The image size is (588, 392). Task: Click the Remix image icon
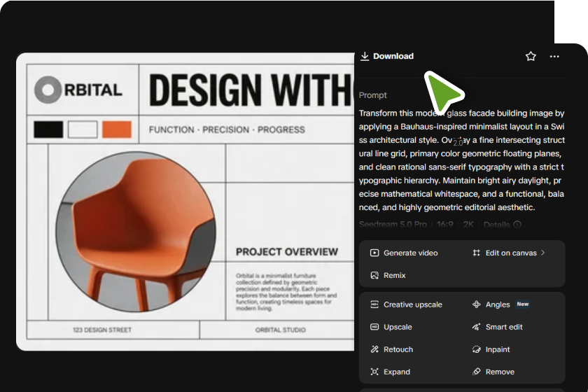pos(374,275)
